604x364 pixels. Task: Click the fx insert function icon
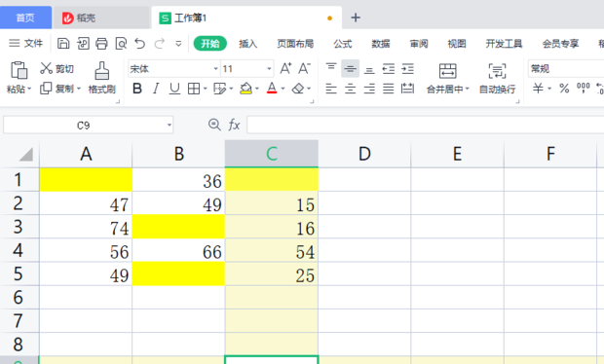pyautogui.click(x=234, y=125)
